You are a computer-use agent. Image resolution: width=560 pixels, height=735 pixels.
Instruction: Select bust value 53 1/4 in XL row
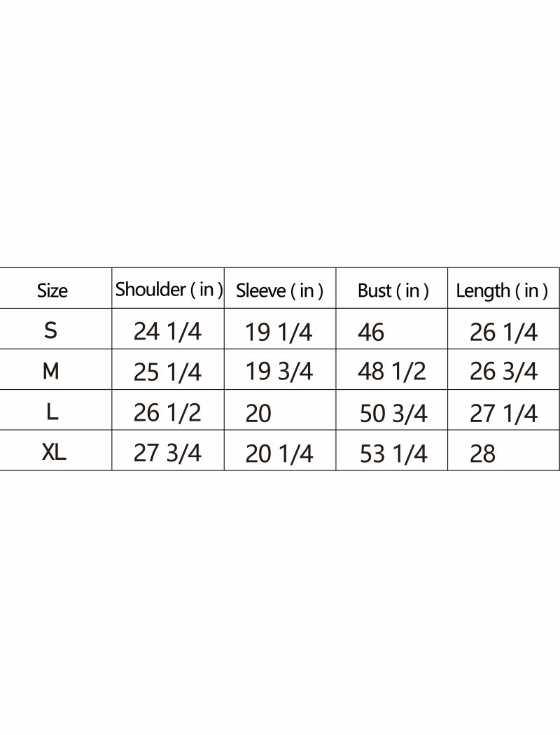pos(393,454)
